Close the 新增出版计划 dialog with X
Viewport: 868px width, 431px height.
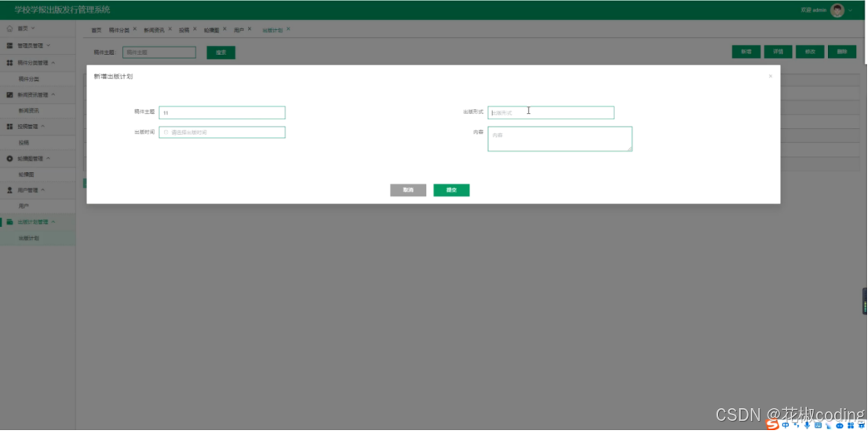point(770,76)
